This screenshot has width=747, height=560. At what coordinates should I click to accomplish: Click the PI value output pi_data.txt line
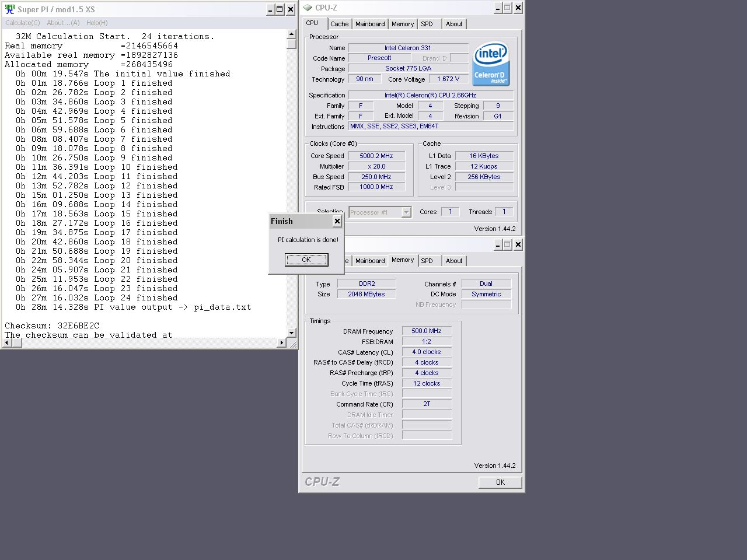click(x=134, y=307)
